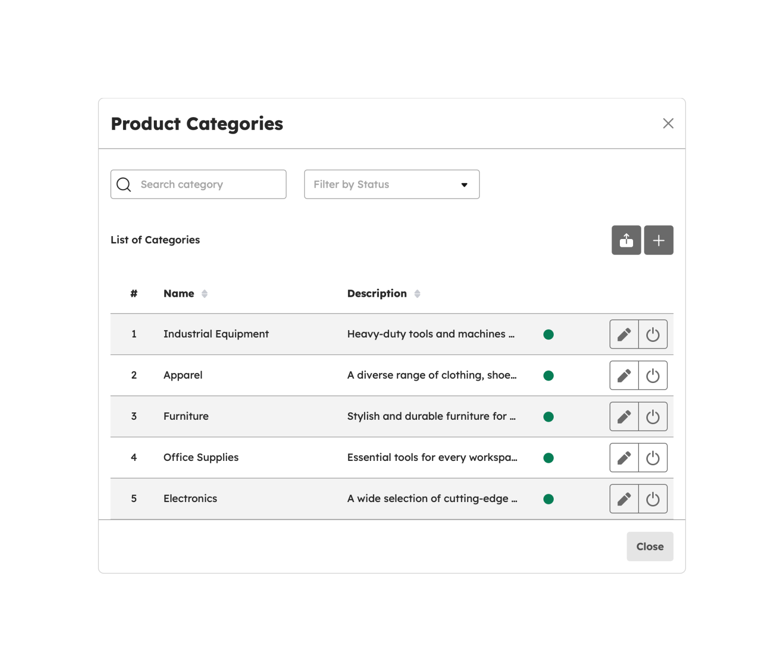The image size is (784, 672).
Task: Deactivate Apparel with power icon
Action: point(653,375)
